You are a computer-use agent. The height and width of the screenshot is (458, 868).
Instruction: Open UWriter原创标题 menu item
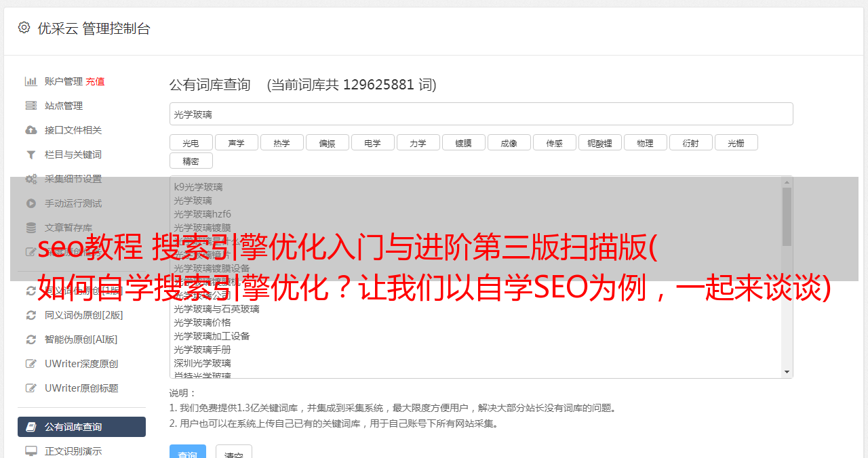coord(81,388)
